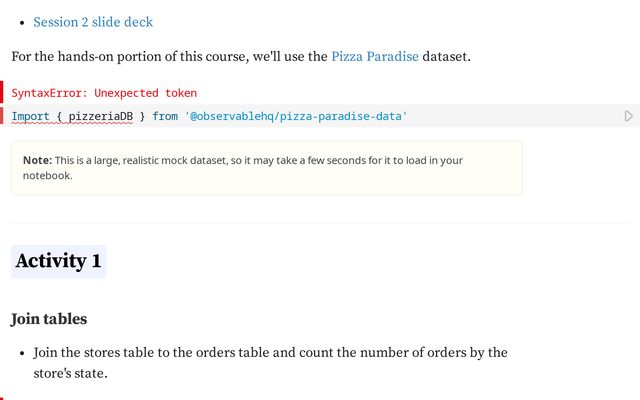Click the red cell marker at the page bottom
The height and width of the screenshot is (400, 640).
pyautogui.click(x=2, y=396)
